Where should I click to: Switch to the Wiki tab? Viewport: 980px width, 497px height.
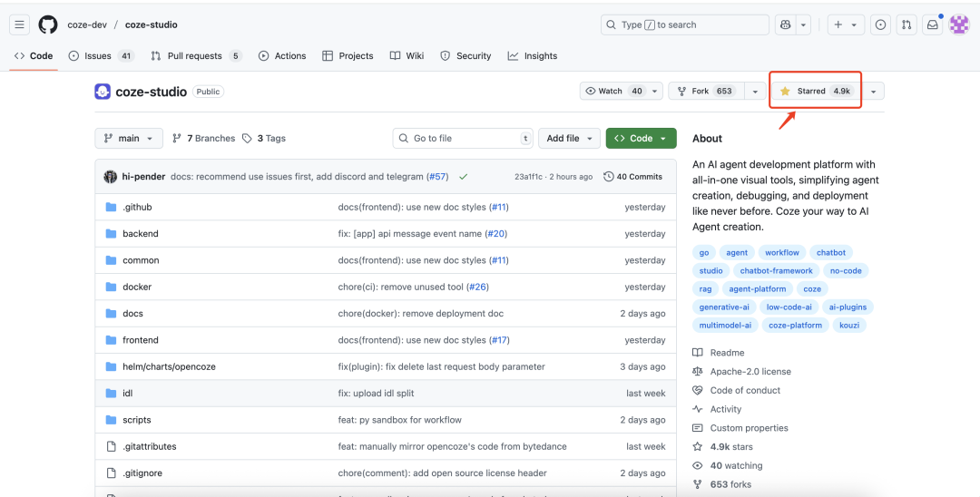(x=407, y=55)
